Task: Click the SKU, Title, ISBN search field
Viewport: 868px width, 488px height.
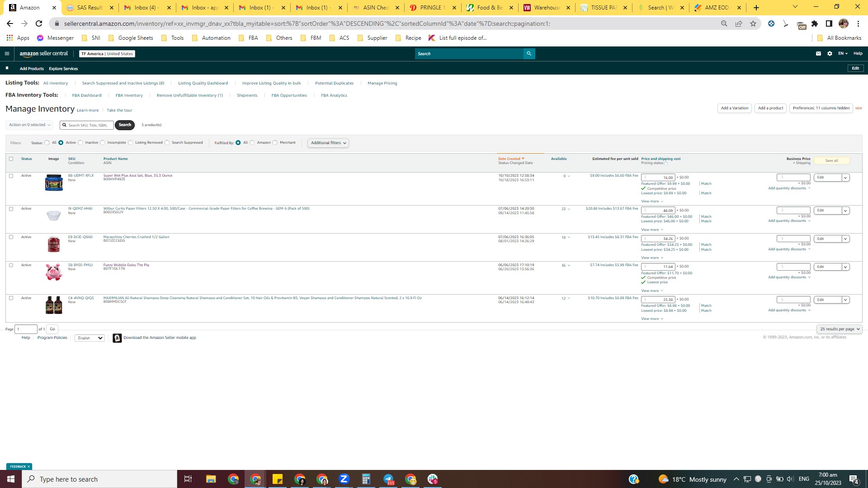Action: pos(87,125)
